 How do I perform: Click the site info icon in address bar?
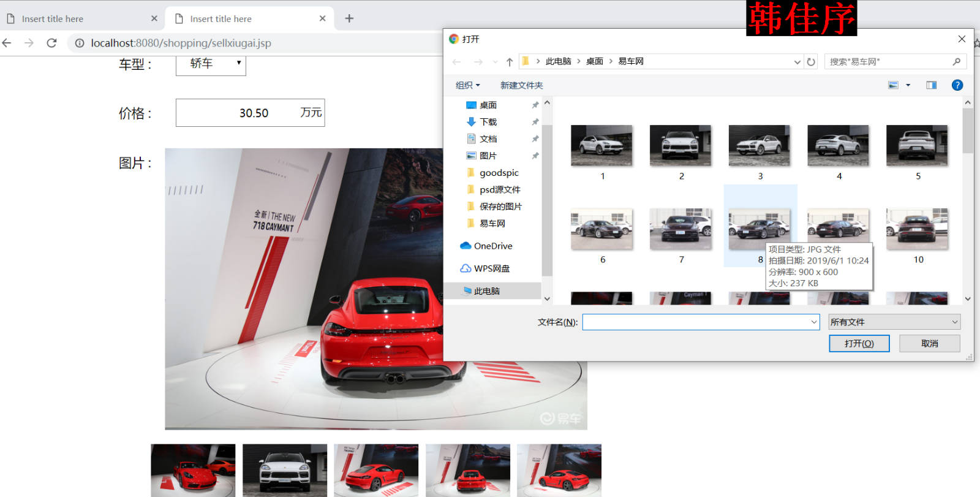tap(80, 43)
